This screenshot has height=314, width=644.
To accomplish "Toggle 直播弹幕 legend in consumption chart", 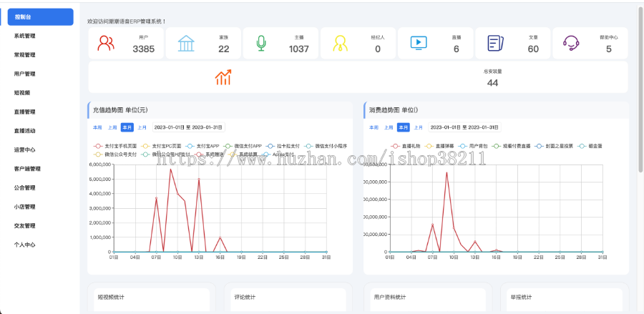I will [439, 146].
